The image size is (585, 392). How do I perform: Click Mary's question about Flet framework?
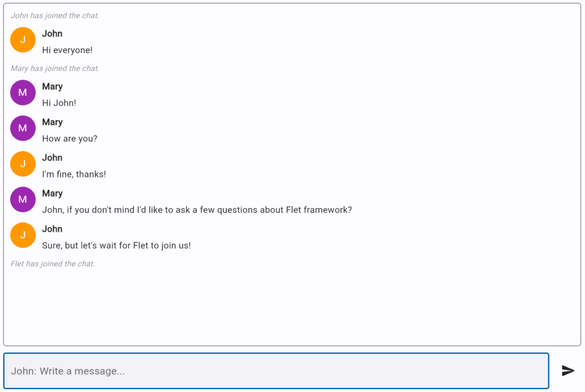[x=197, y=210]
